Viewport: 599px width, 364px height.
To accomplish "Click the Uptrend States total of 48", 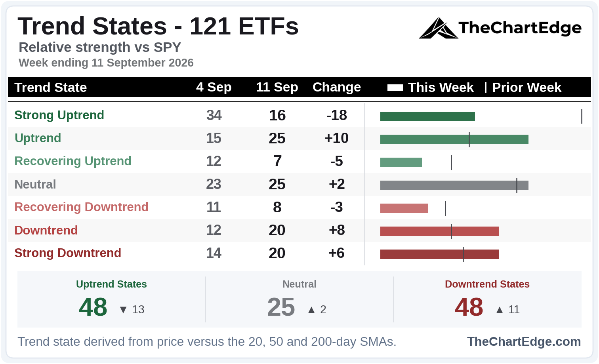I will pos(93,307).
